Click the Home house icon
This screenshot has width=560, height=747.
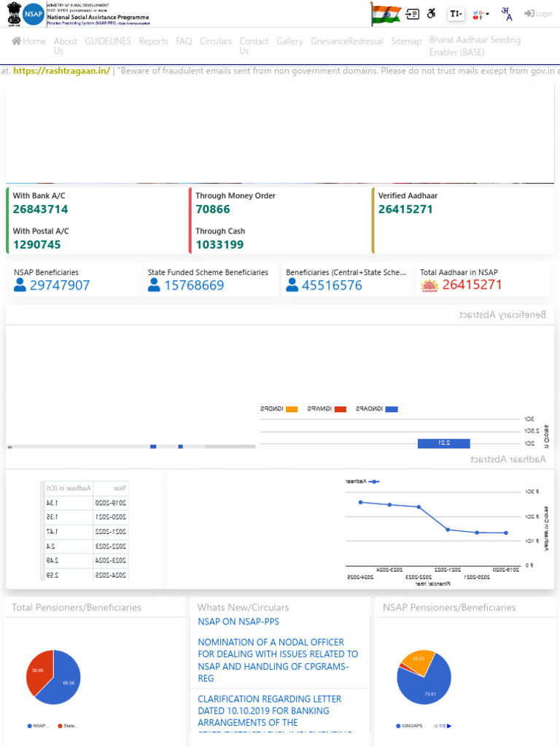(x=16, y=41)
